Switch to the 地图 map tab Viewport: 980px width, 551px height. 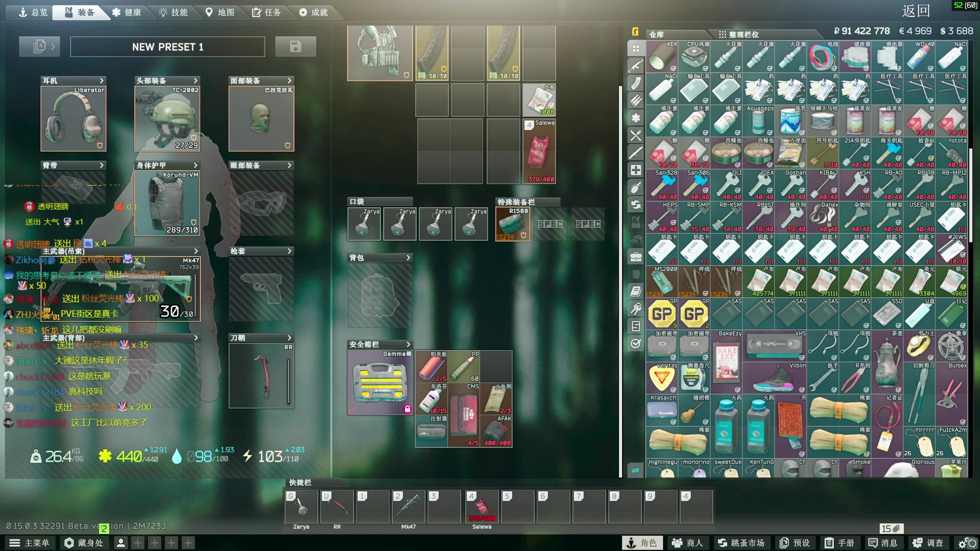(220, 13)
